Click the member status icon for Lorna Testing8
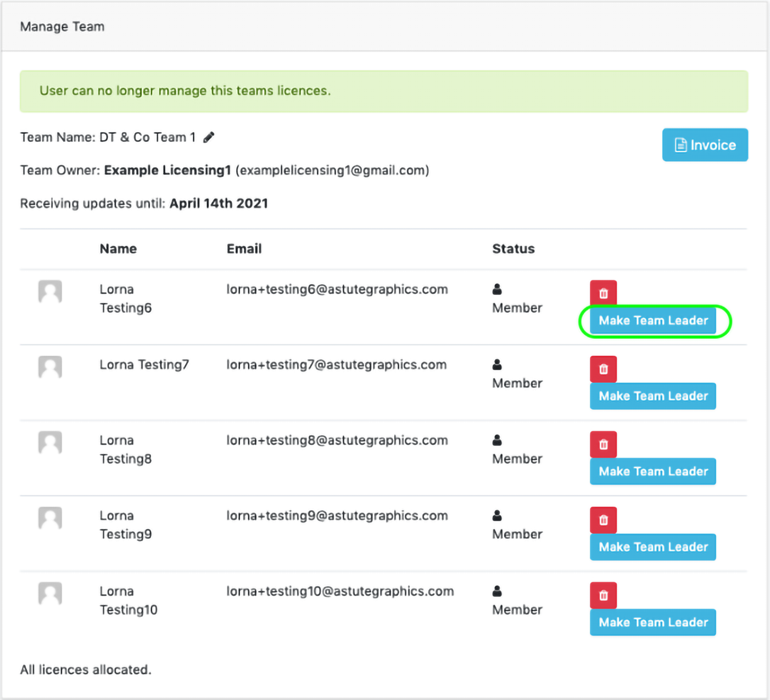Screen dimensions: 770x700 [x=497, y=440]
